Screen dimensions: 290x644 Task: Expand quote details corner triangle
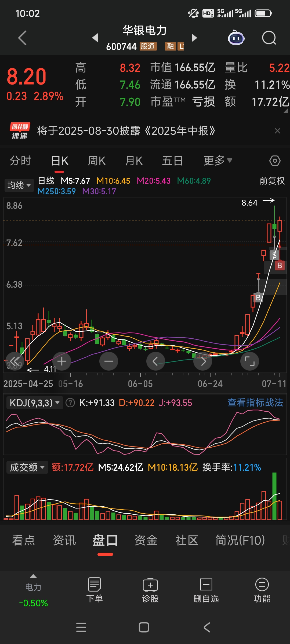click(286, 111)
